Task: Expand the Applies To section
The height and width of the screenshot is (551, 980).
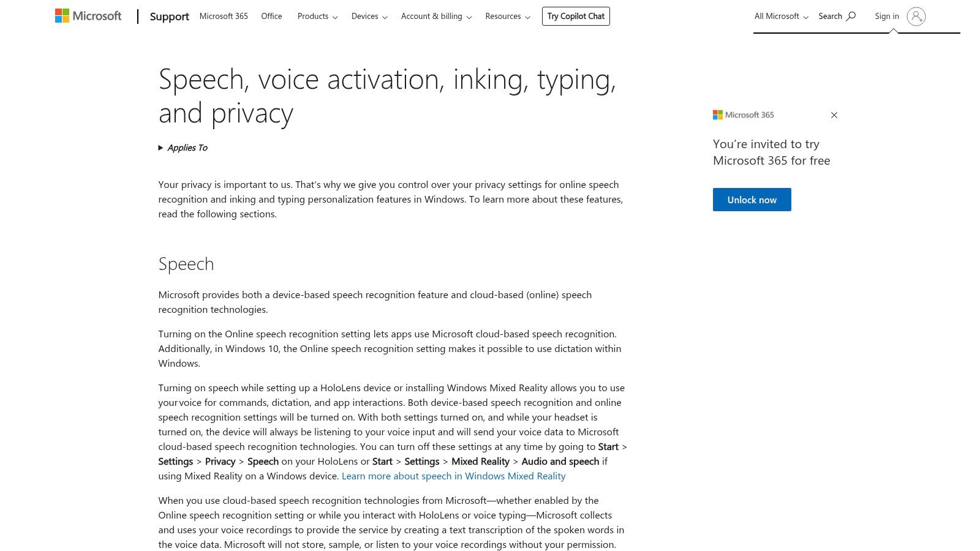Action: coord(187,148)
